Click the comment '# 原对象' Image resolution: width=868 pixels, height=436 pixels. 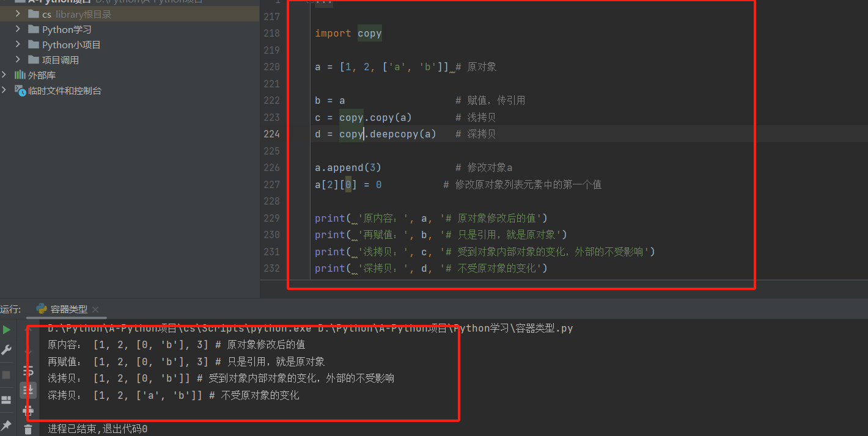[x=476, y=67]
